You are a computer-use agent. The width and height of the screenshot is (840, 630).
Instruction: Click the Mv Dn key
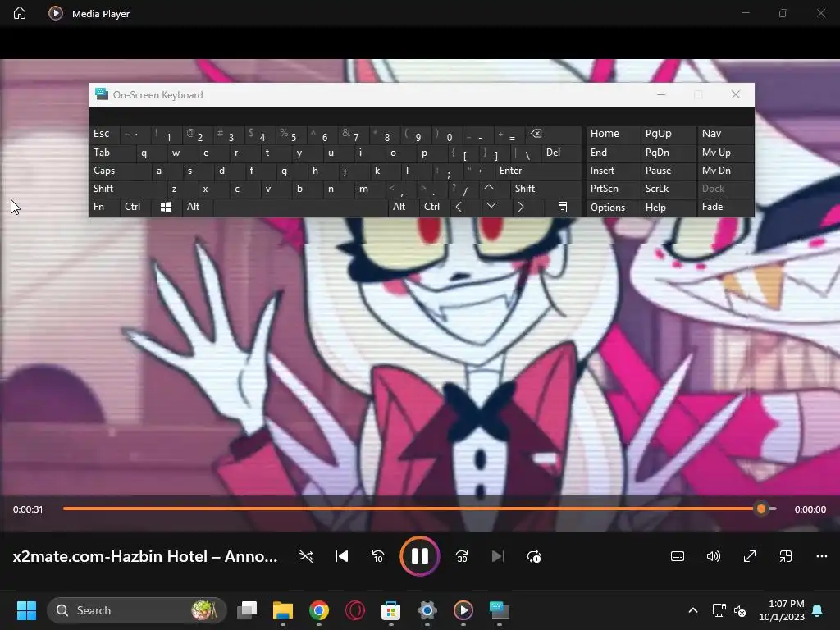click(725, 171)
